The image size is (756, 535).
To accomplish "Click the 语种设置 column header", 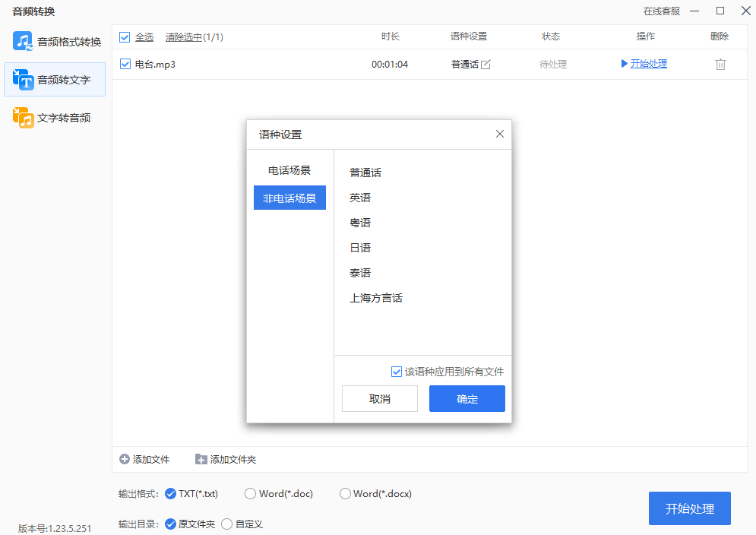I will point(469,36).
